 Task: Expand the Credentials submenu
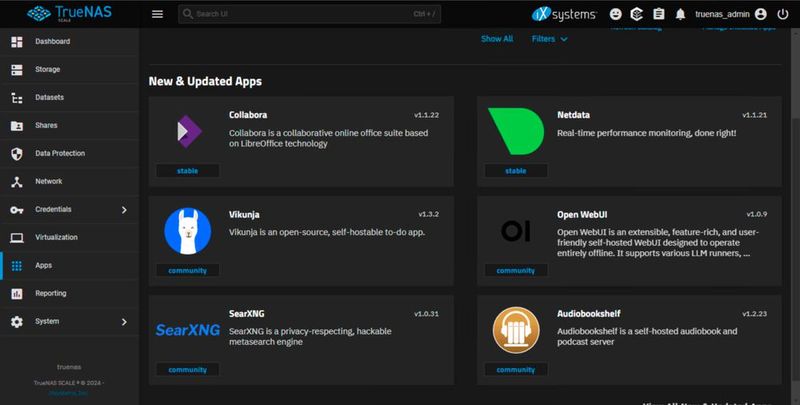(124, 209)
